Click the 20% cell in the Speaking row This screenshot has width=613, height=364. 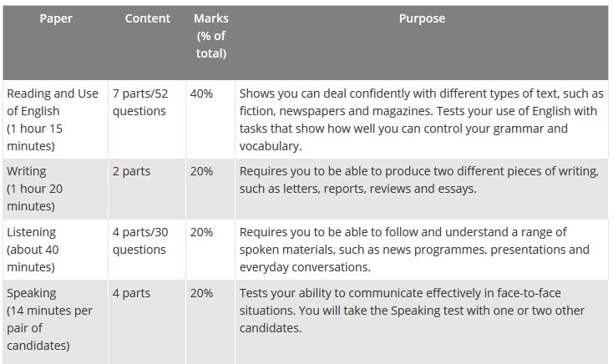(201, 294)
